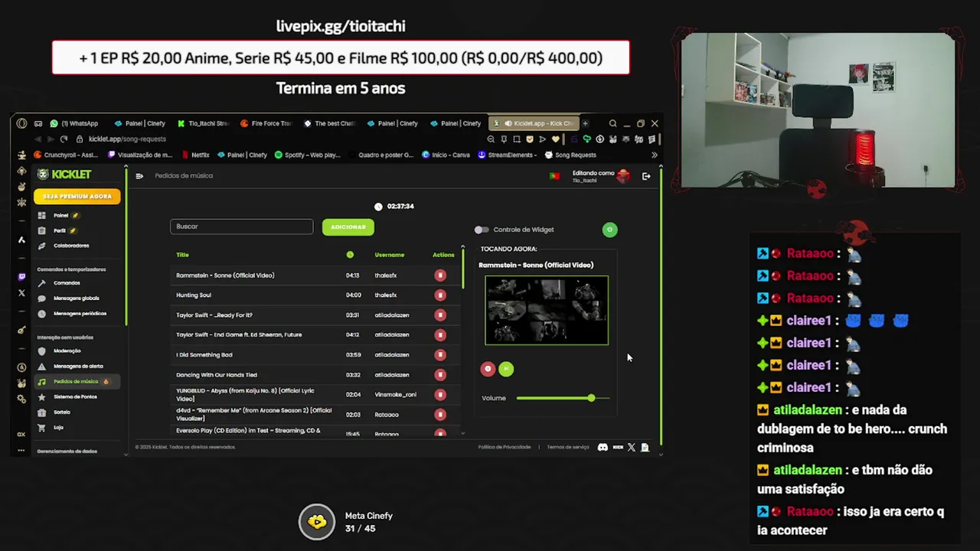The height and width of the screenshot is (551, 980).
Task: Click the Meta Cinefy goal icon
Action: click(x=317, y=522)
